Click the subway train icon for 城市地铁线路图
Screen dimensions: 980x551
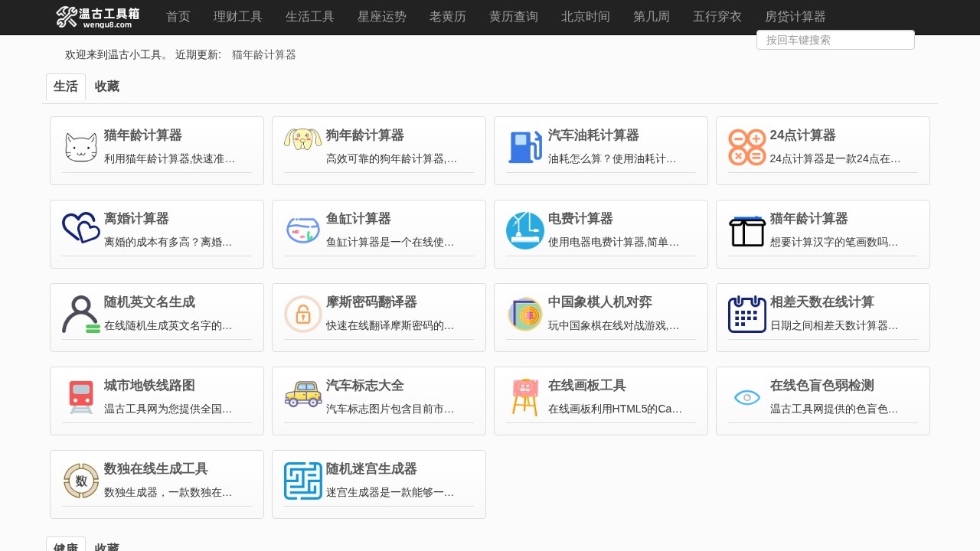(x=80, y=397)
